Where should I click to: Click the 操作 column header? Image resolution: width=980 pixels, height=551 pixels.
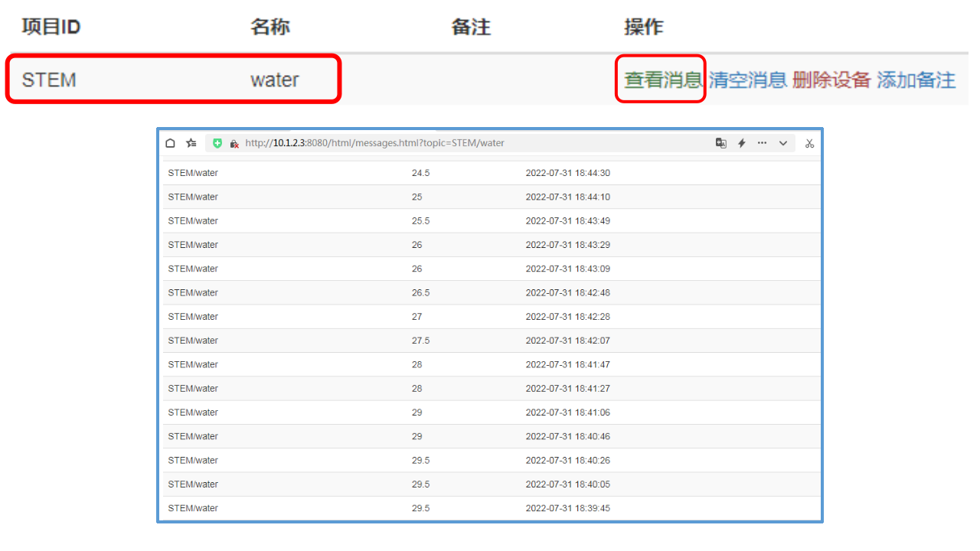coord(644,27)
